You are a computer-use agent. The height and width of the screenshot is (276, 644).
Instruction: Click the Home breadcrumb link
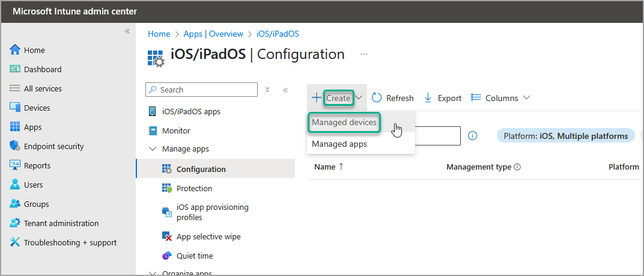(159, 34)
